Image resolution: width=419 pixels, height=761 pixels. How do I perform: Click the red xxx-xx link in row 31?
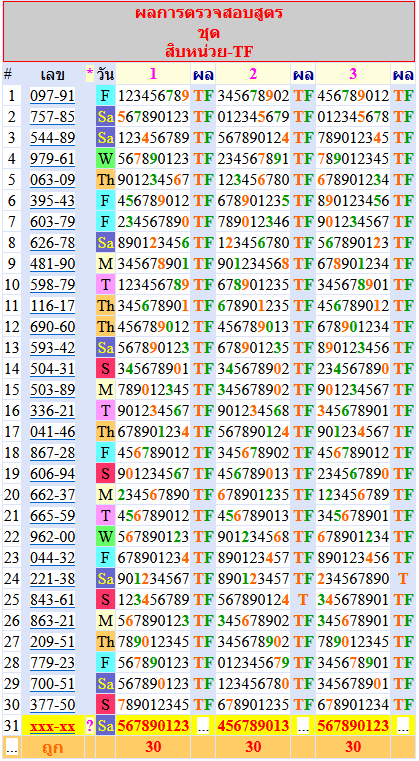click(52, 726)
